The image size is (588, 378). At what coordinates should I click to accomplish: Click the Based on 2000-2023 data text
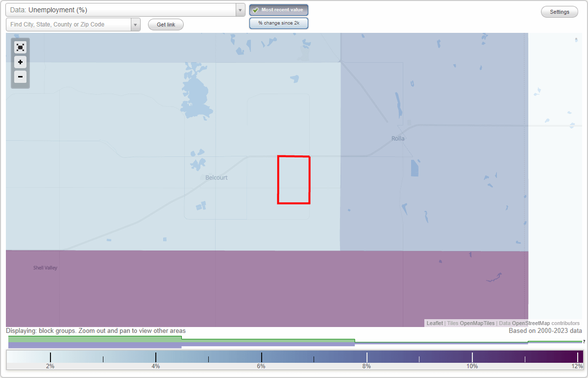click(x=545, y=331)
